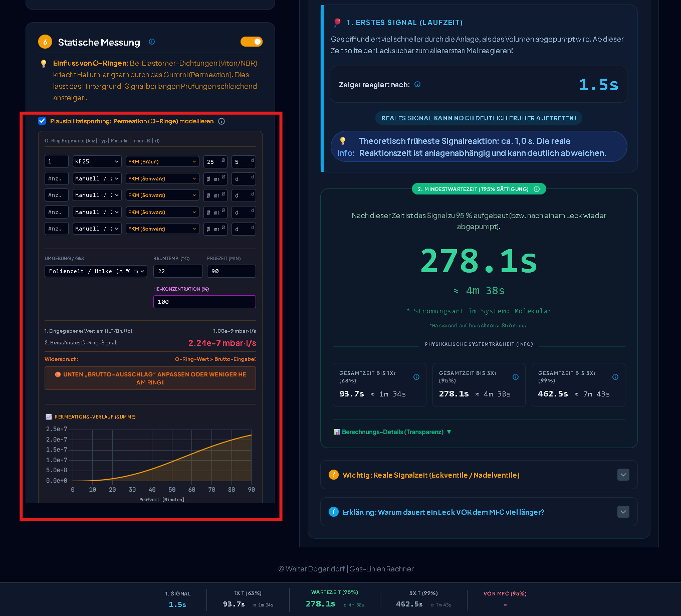
Task: Click info icon in Mindestwartezeit green badge
Action: click(x=537, y=189)
